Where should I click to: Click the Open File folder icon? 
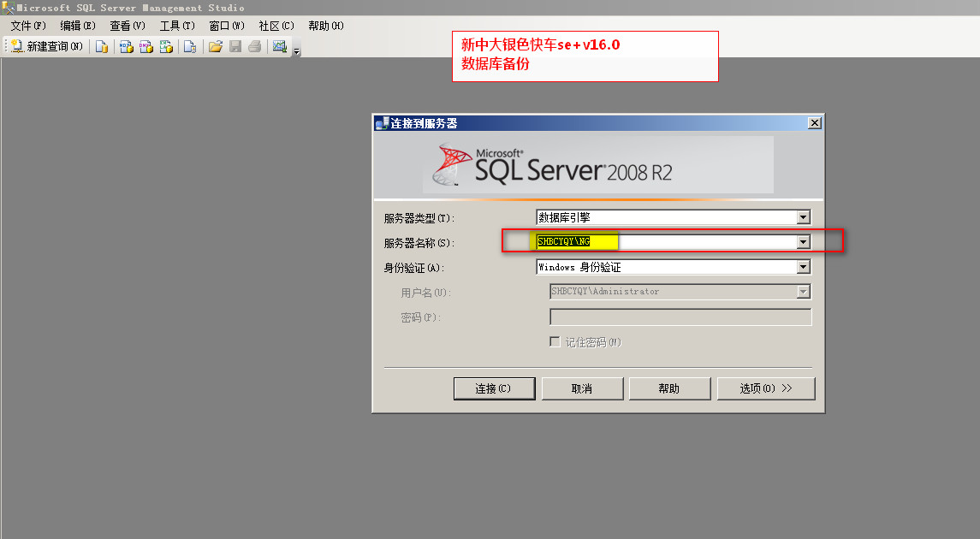(216, 46)
